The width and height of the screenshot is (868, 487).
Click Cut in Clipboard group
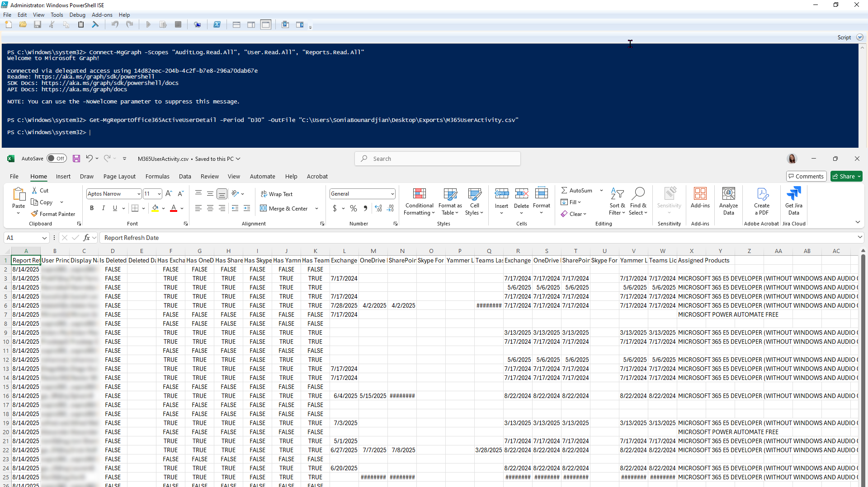[40, 191]
